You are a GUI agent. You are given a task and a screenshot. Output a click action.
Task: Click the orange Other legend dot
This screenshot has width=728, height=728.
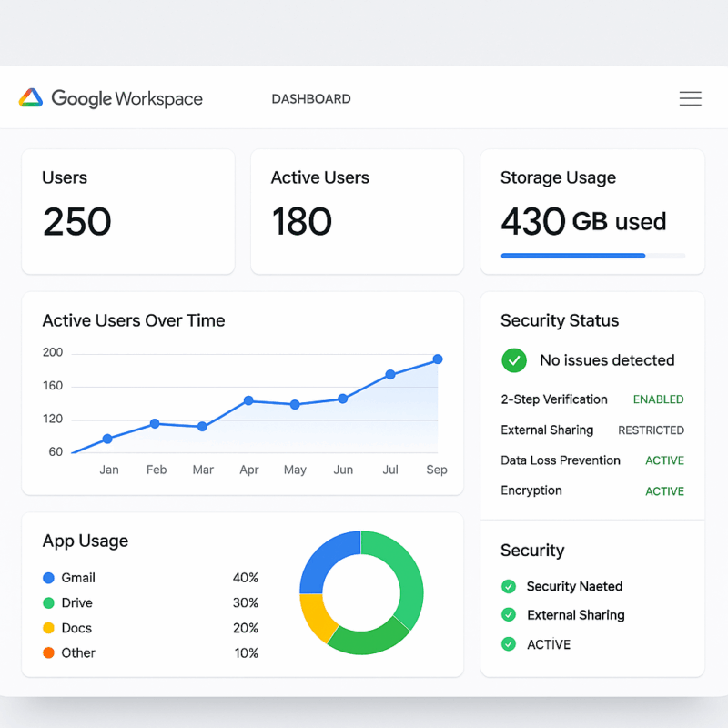(x=48, y=653)
